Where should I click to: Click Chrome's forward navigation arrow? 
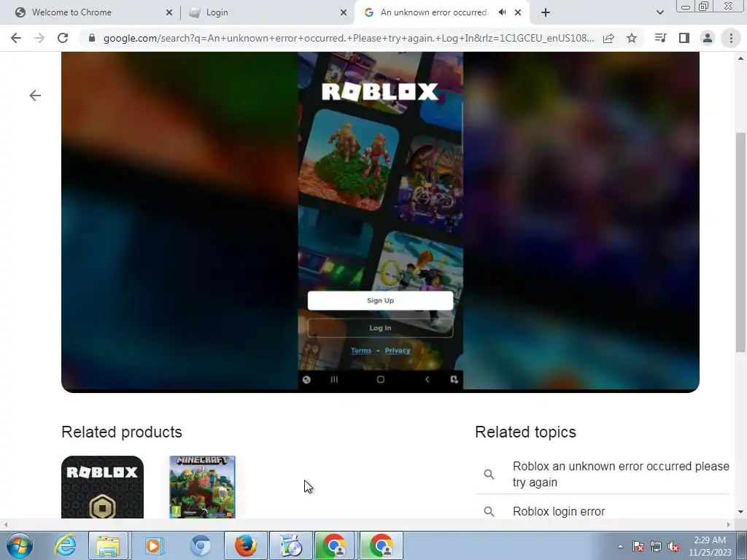pos(39,38)
